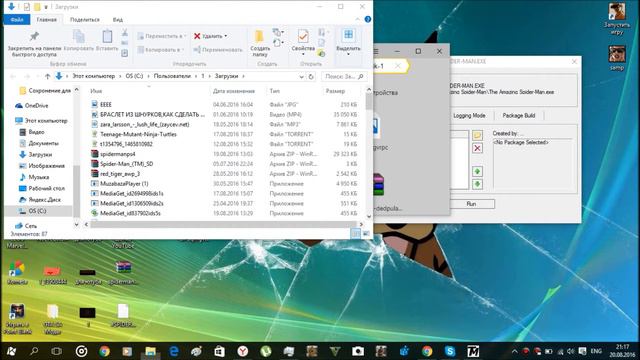Open the Выделить dropdown arrow
Viewport: 640px width, 360px height.
point(348,54)
